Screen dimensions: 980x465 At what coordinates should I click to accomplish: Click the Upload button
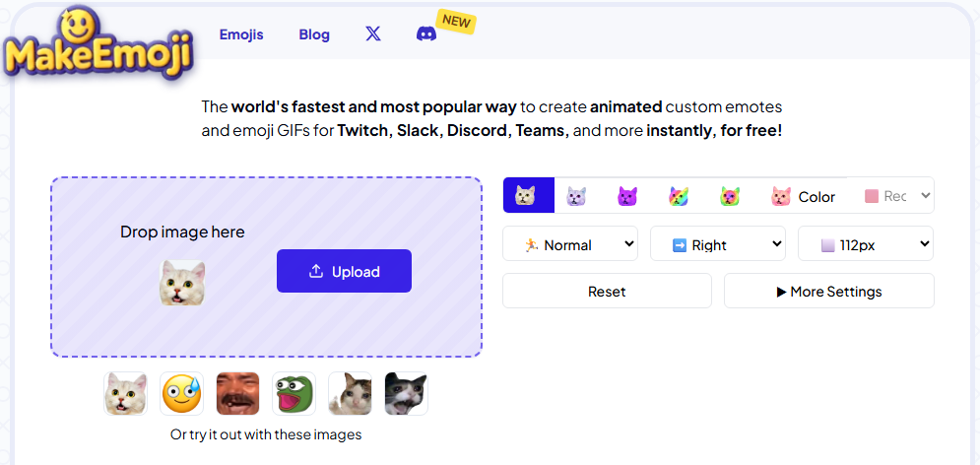(344, 271)
